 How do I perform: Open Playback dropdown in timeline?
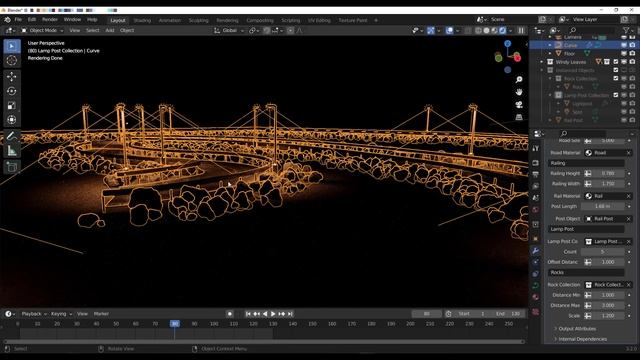pyautogui.click(x=34, y=314)
